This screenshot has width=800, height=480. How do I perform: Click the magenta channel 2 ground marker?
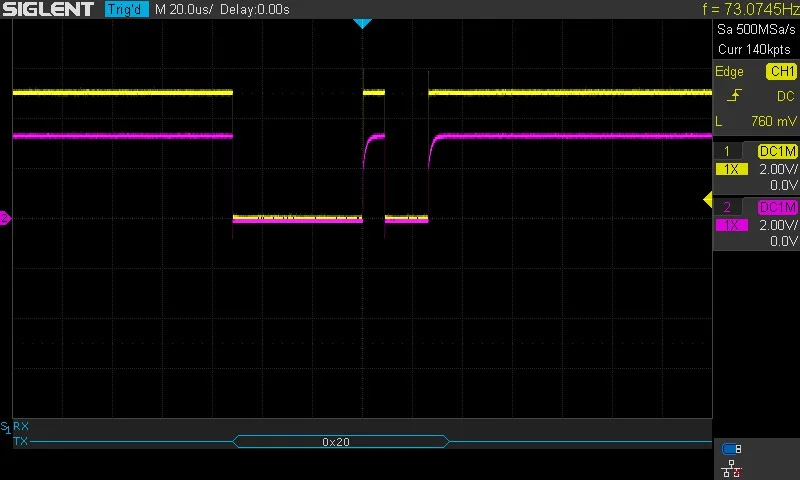click(5, 218)
